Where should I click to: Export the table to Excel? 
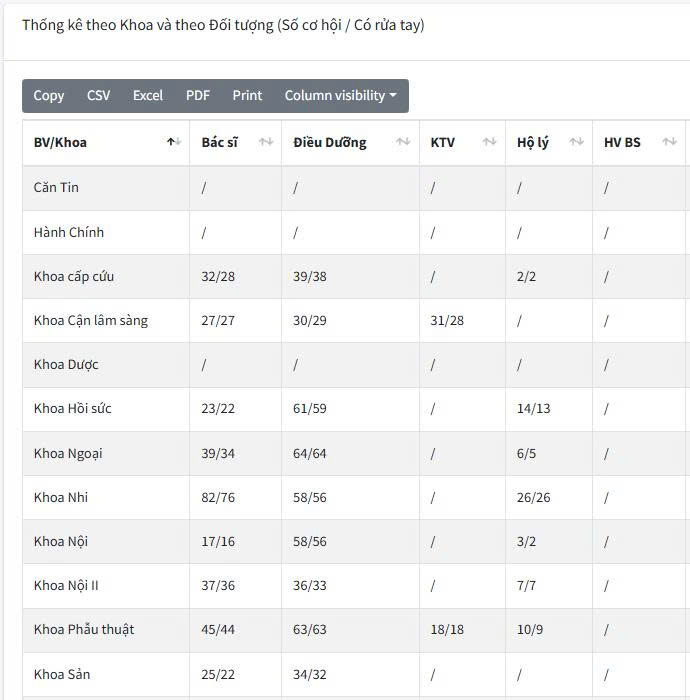(x=148, y=96)
